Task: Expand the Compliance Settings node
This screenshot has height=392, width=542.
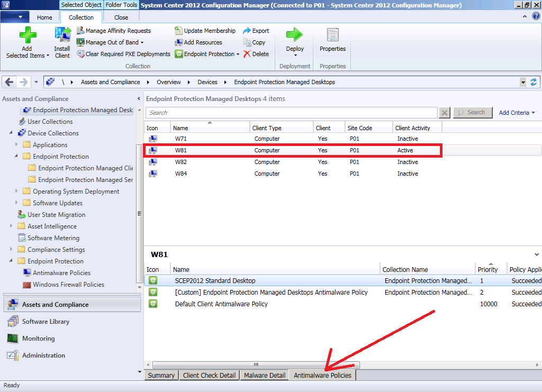Action: pyautogui.click(x=11, y=249)
